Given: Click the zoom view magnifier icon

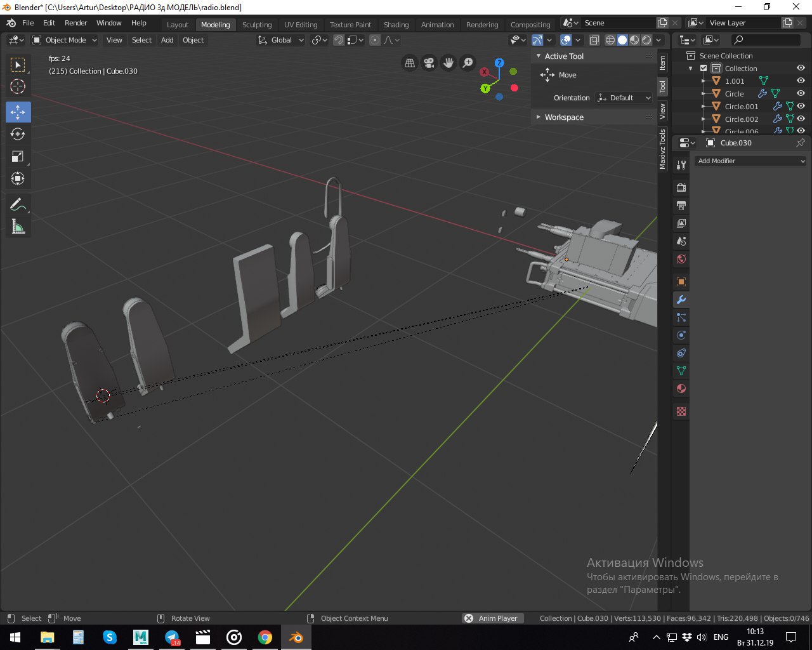Looking at the screenshot, I should pyautogui.click(x=468, y=63).
